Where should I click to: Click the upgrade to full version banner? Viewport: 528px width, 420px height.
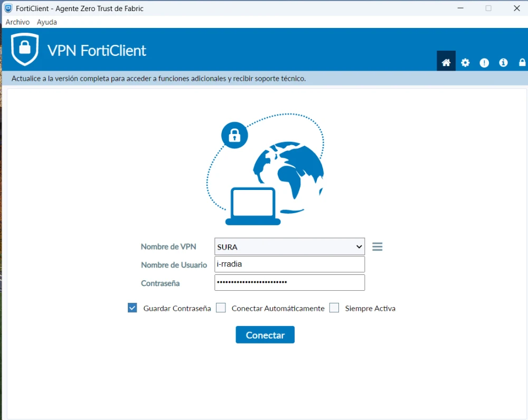(x=159, y=79)
